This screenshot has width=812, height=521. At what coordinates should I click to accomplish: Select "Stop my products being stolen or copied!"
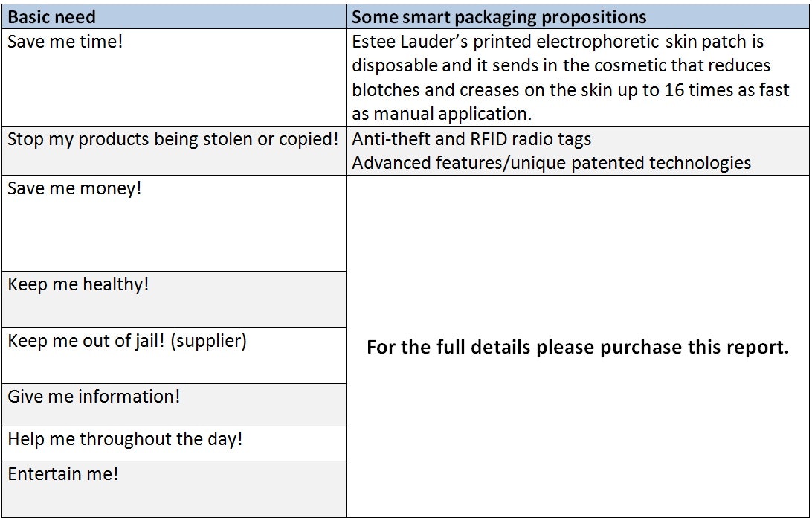173,139
